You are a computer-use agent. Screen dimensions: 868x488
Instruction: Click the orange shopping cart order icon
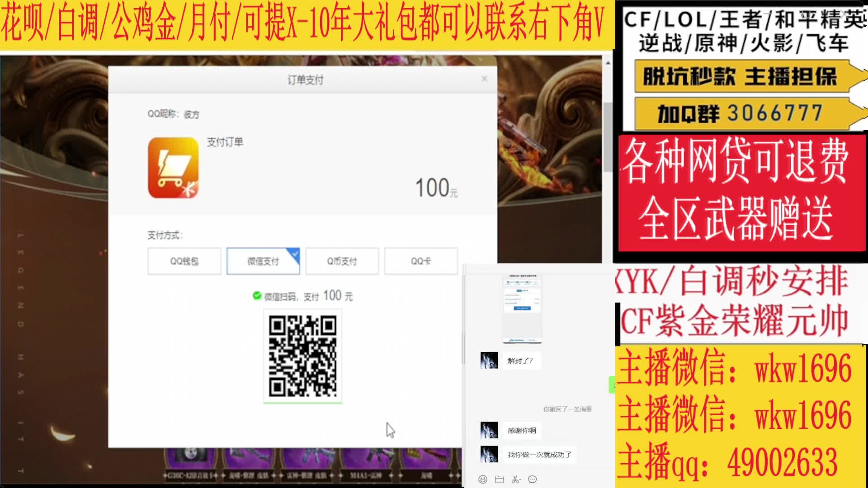(x=173, y=168)
